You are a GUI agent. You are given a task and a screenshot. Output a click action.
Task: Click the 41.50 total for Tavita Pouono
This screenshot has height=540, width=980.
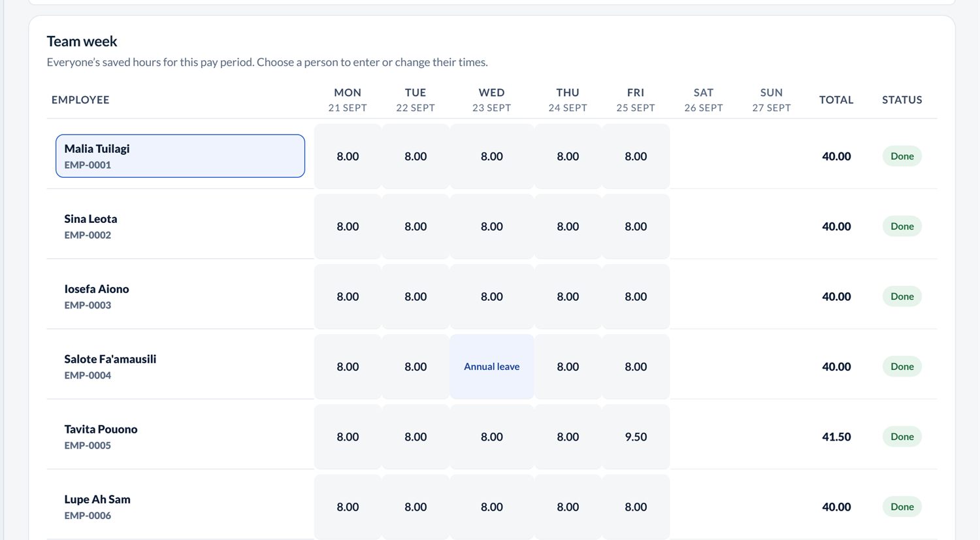[836, 437]
